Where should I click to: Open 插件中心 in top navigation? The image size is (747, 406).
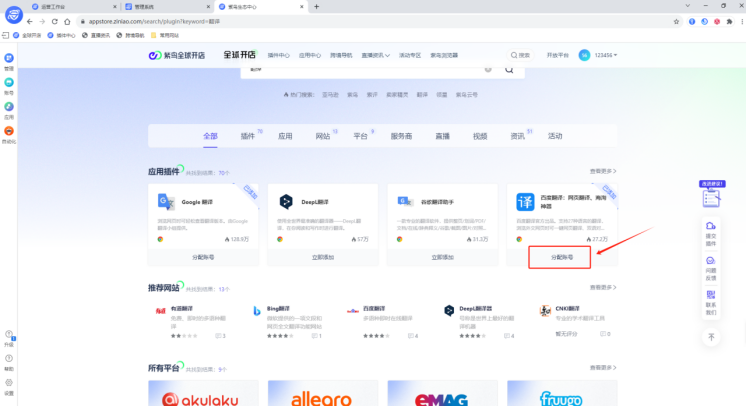[278, 55]
